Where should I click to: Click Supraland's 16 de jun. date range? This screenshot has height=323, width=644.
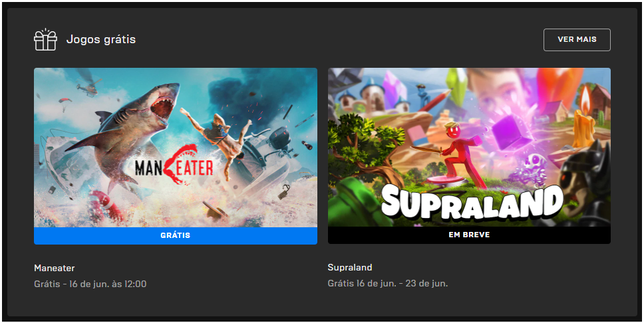click(x=388, y=283)
